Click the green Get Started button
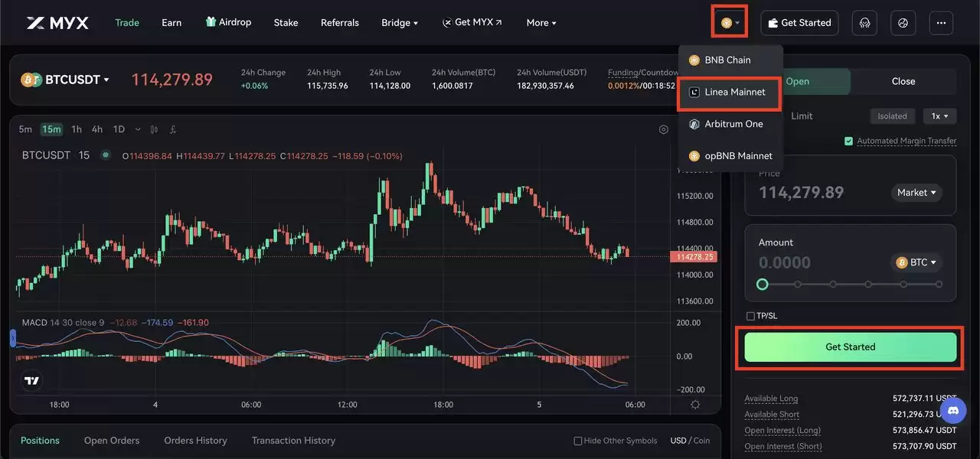Screen dimensions: 980x459 coord(850,346)
